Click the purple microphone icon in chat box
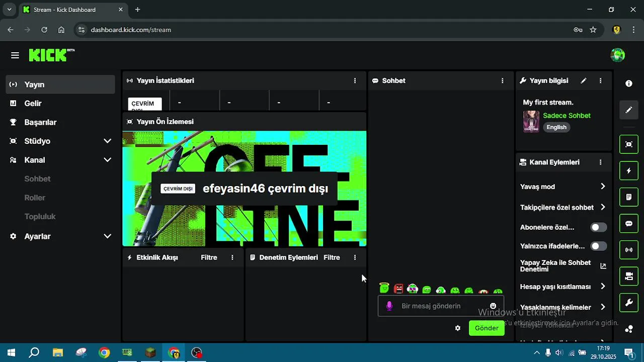This screenshot has height=362, width=644. 389,306
